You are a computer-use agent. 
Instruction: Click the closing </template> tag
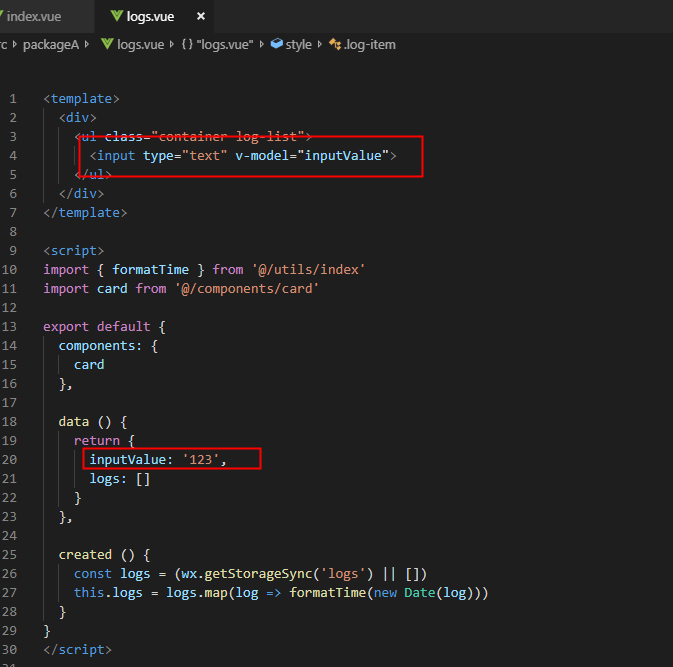(85, 212)
